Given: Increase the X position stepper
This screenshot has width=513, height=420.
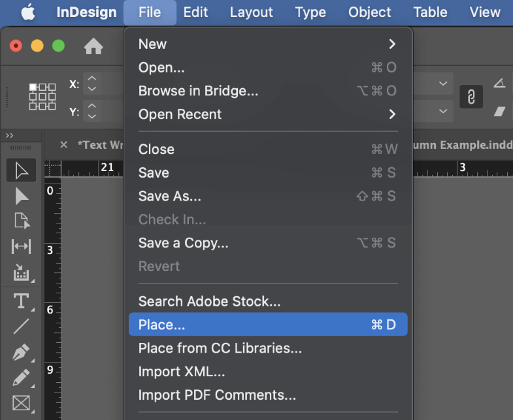Looking at the screenshot, I should pos(92,78).
